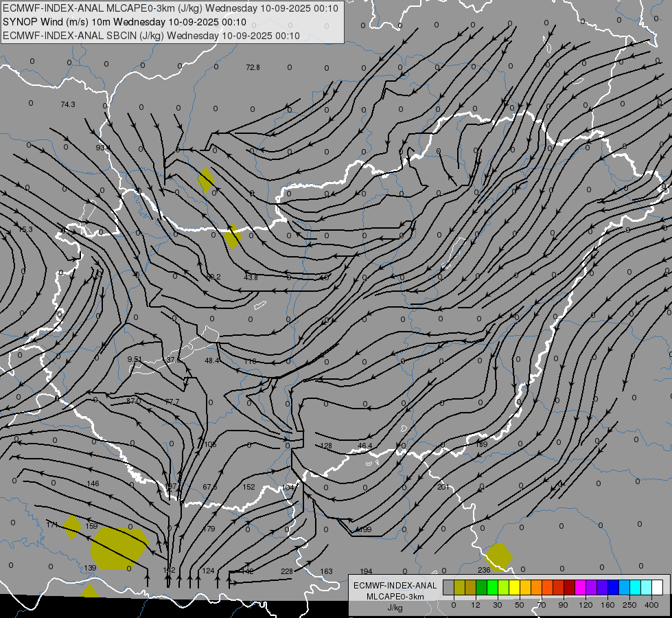This screenshot has width=672, height=618.
Task: Pick the bright cyan legend swatch
Action: pos(636,588)
